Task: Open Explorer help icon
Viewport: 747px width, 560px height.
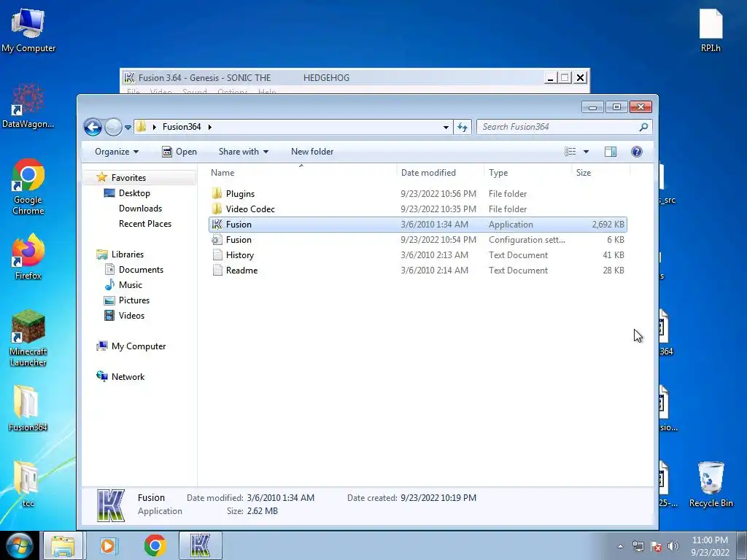Action: tap(636, 152)
